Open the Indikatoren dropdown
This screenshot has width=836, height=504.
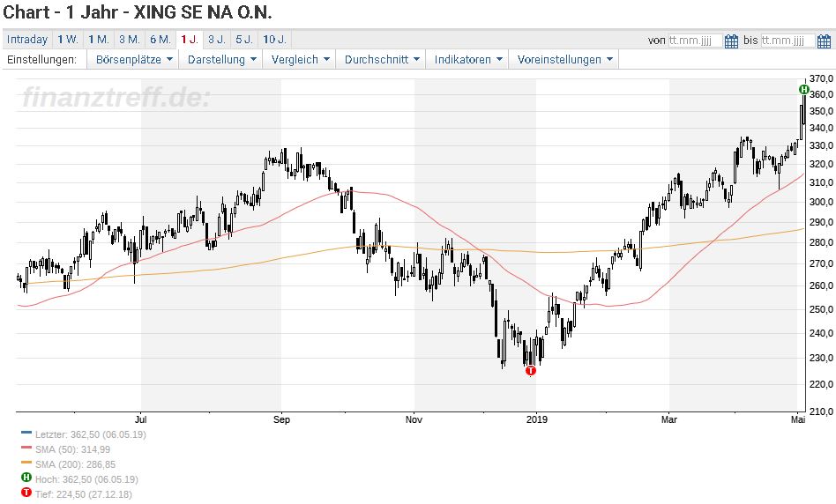467,60
